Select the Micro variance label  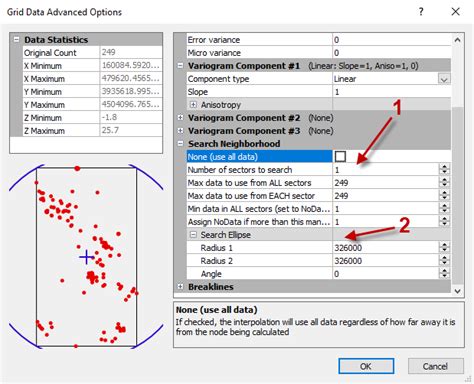(214, 53)
